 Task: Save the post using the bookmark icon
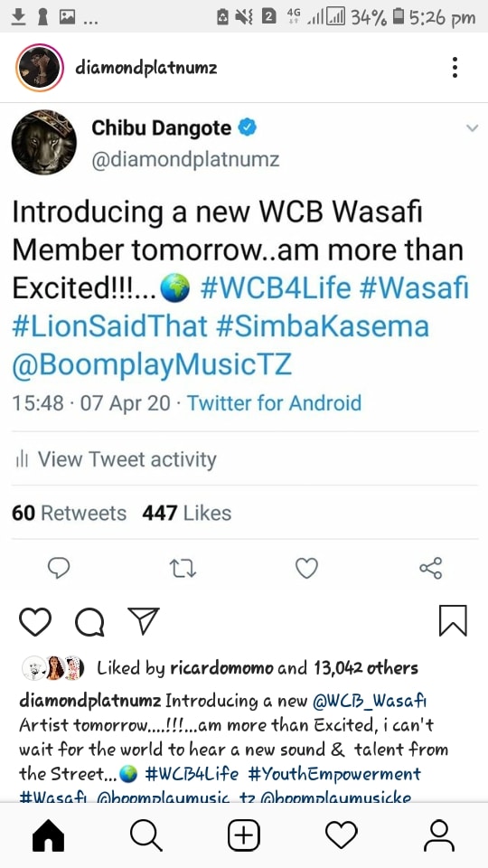point(453,620)
